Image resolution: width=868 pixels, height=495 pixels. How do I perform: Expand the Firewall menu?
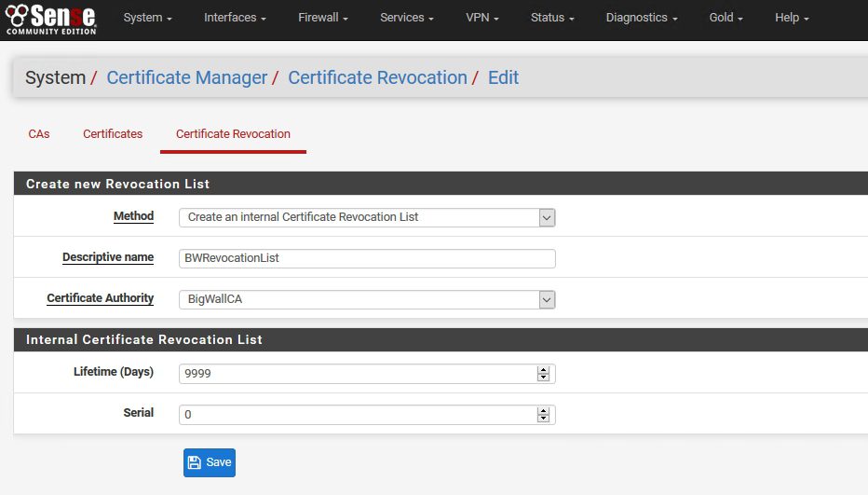[323, 18]
